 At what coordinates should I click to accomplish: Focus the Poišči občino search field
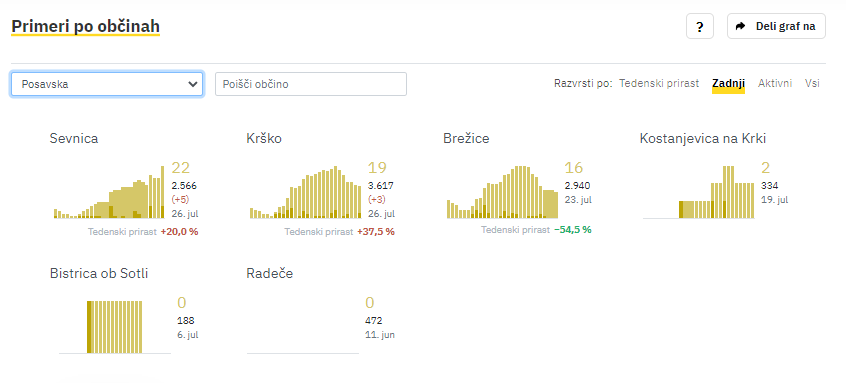click(311, 84)
